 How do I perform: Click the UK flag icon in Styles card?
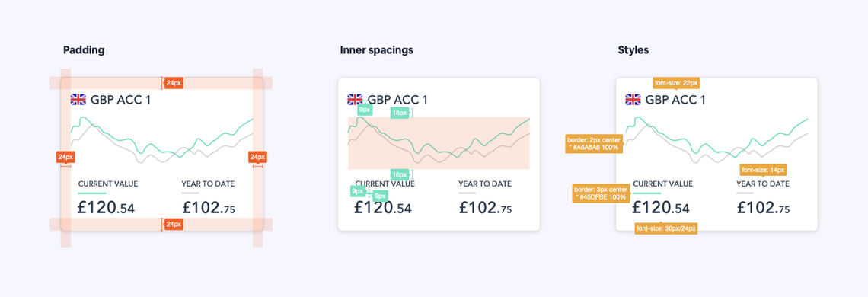pyautogui.click(x=633, y=99)
